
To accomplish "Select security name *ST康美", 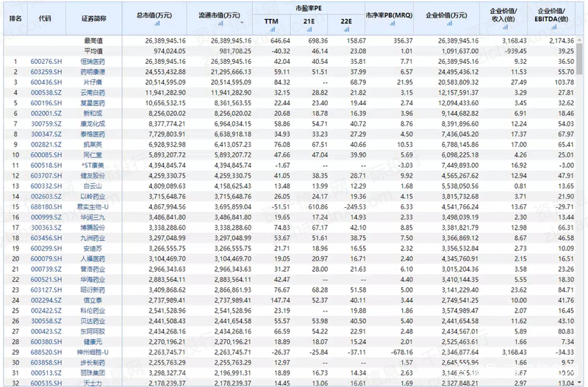I will (x=93, y=165).
